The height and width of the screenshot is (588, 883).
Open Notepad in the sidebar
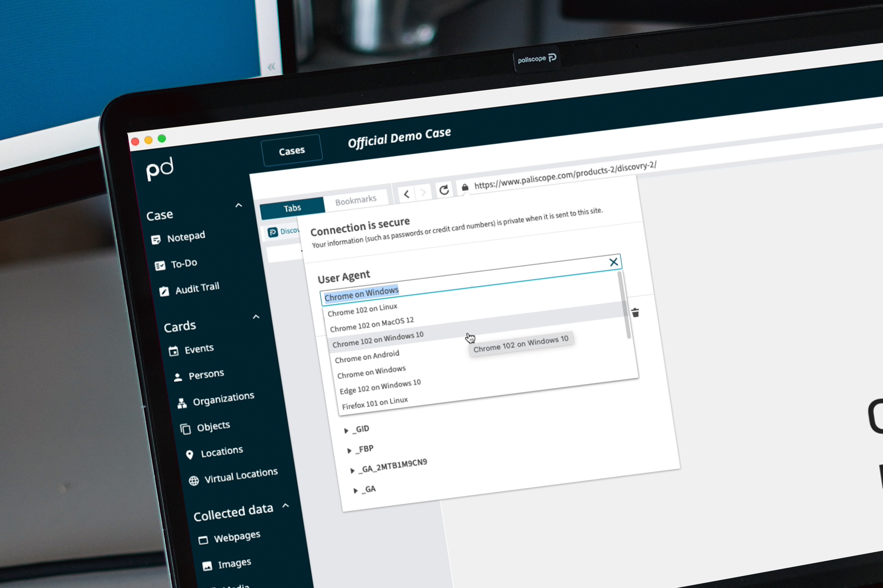pos(186,237)
